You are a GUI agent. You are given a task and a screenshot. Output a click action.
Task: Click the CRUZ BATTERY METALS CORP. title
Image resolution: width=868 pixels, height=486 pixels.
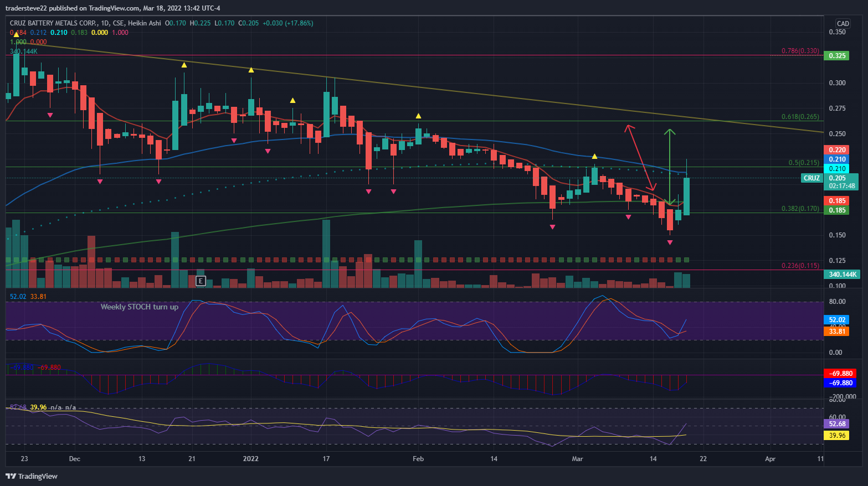(54, 23)
